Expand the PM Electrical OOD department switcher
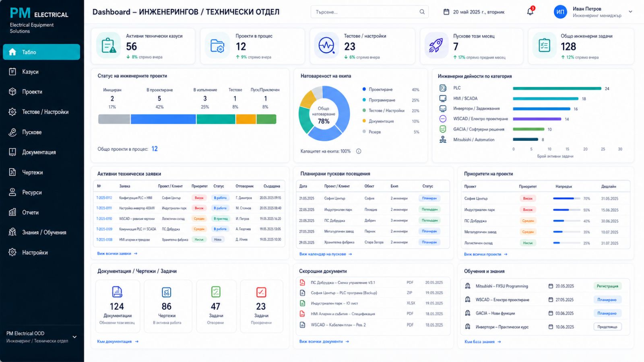The image size is (644, 362). (74, 337)
